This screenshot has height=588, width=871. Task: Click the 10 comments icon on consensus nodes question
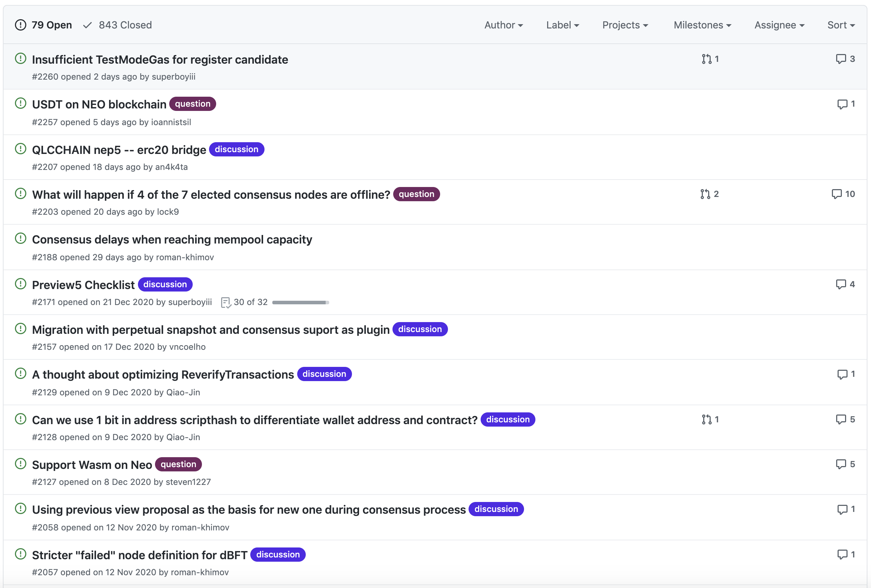837,194
